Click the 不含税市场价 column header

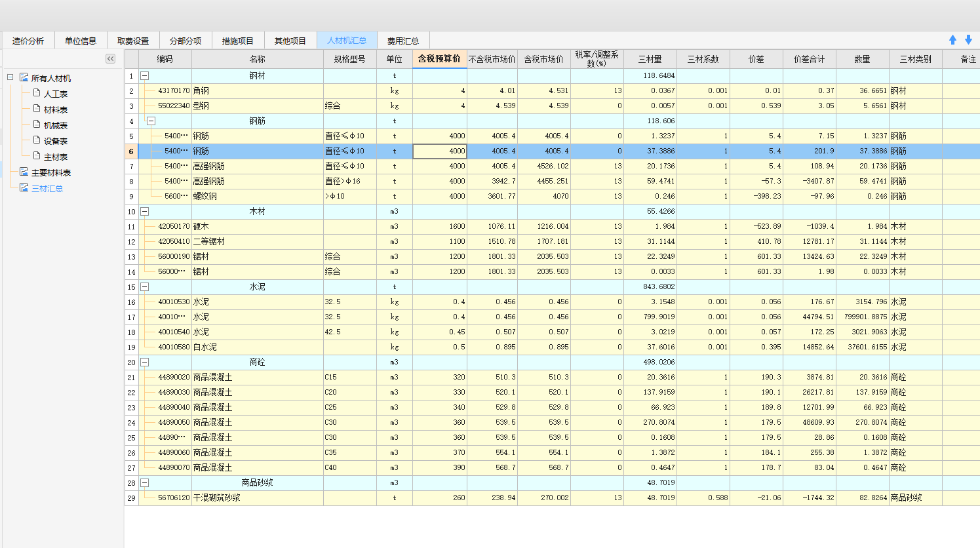pyautogui.click(x=492, y=59)
